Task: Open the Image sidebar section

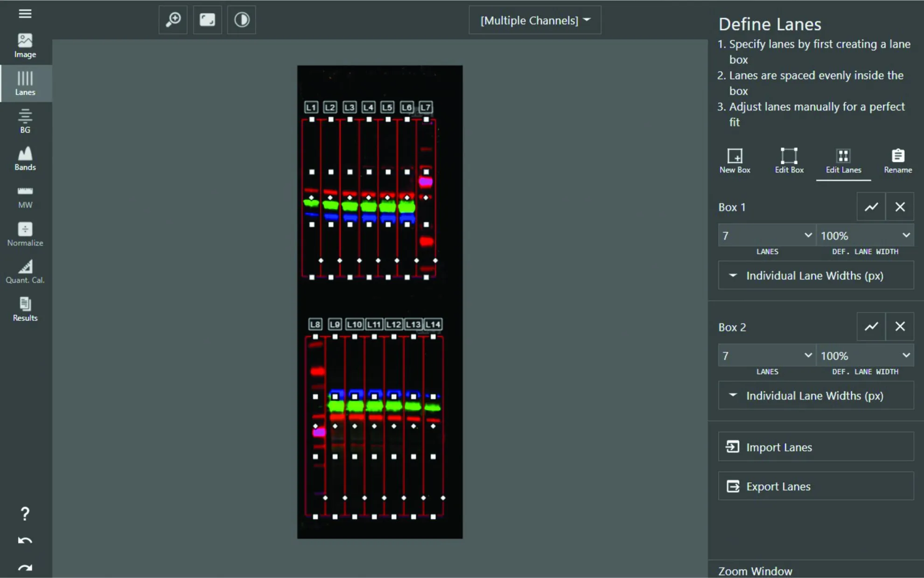Action: click(25, 46)
